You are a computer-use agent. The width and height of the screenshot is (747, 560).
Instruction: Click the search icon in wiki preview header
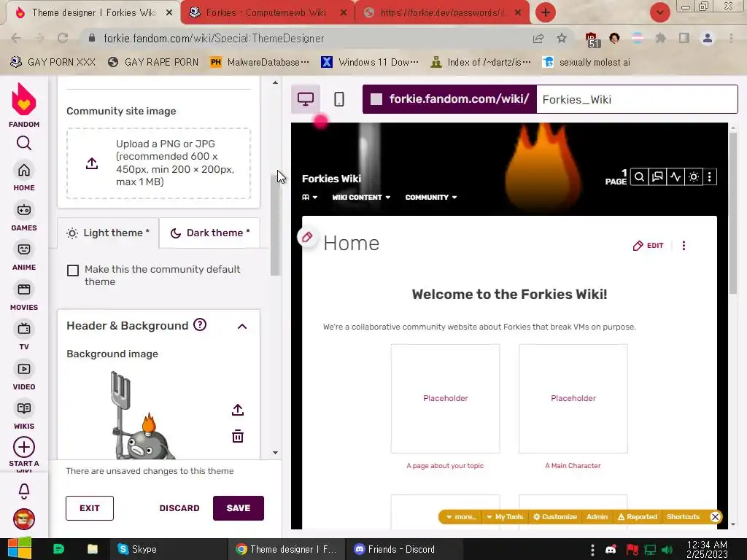click(639, 177)
